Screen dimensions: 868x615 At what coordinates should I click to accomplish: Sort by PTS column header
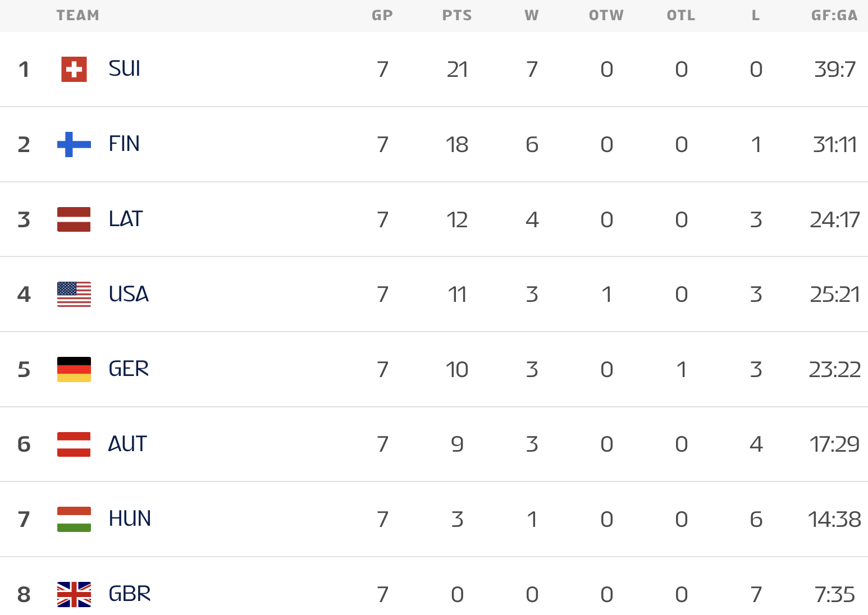(x=457, y=16)
